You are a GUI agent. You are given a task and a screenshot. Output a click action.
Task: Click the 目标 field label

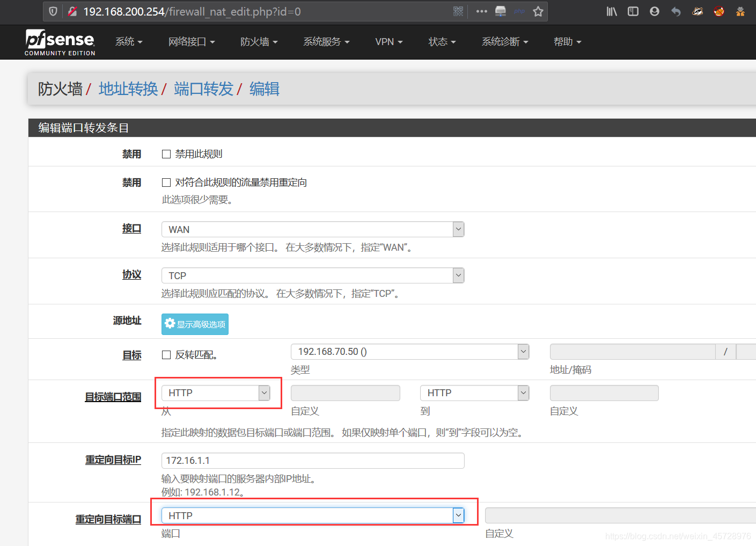pos(131,355)
